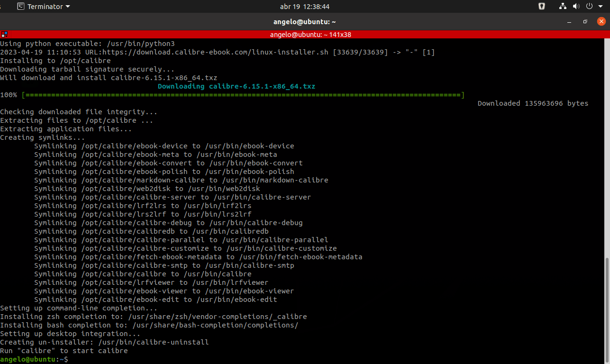Close the Terminator window
Image resolution: width=610 pixels, height=364 pixels.
[601, 22]
